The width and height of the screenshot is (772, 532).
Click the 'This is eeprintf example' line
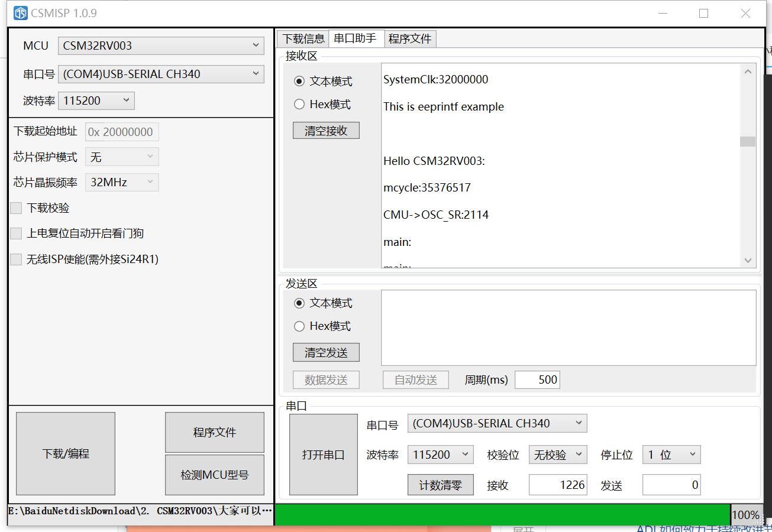tap(444, 106)
